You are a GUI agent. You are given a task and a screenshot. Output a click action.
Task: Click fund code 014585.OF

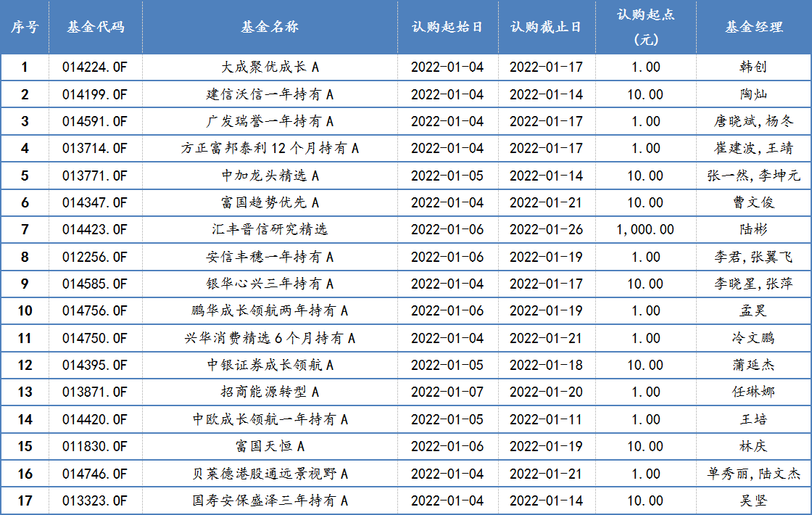pyautogui.click(x=95, y=284)
